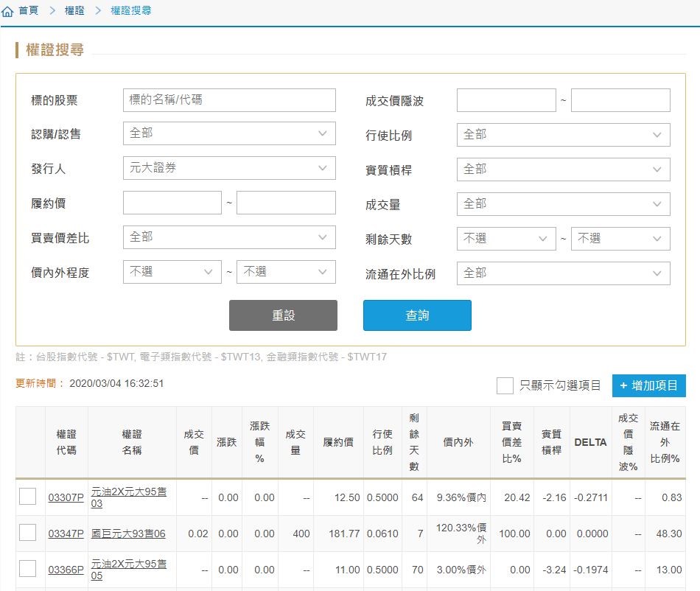Open the 權證搜尋 breadcrumb link
700x591 pixels.
(x=131, y=10)
